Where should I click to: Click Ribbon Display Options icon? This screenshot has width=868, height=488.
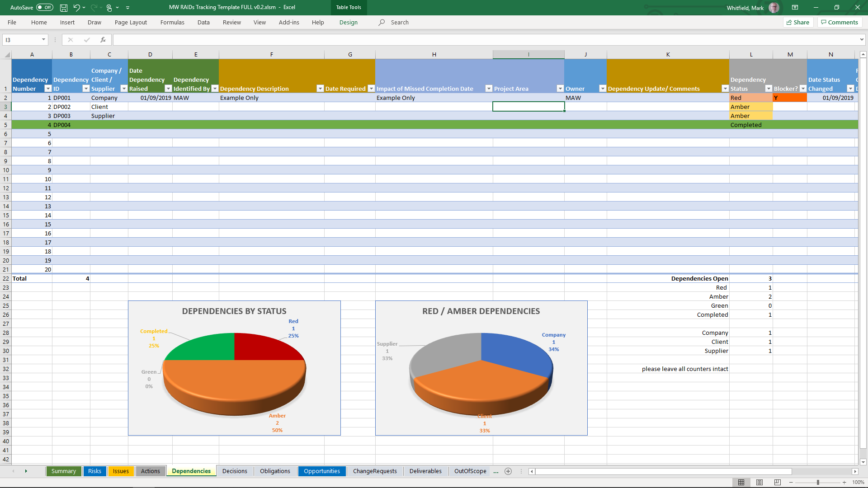click(x=795, y=8)
